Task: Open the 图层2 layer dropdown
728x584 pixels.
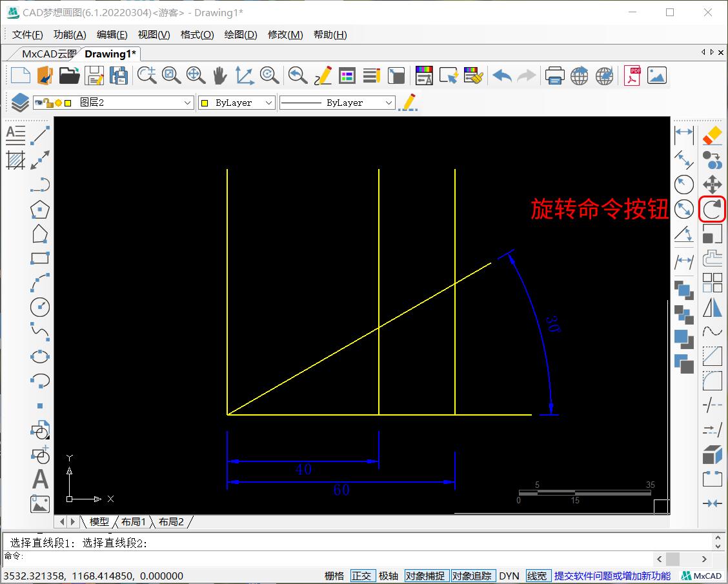Action: point(188,102)
